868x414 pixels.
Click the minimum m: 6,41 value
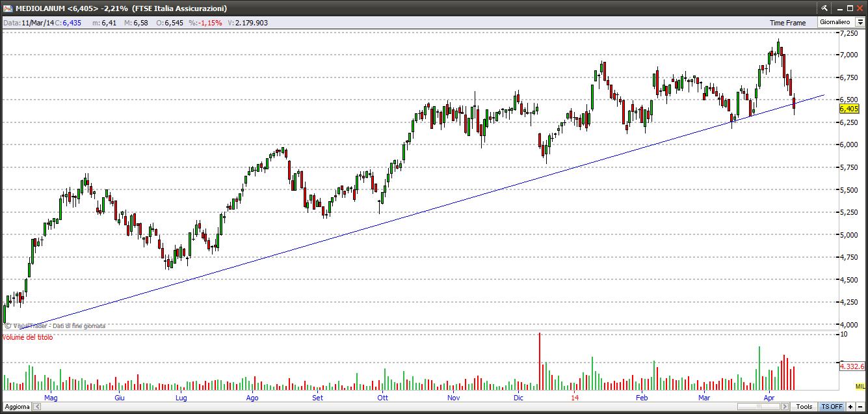(104, 23)
